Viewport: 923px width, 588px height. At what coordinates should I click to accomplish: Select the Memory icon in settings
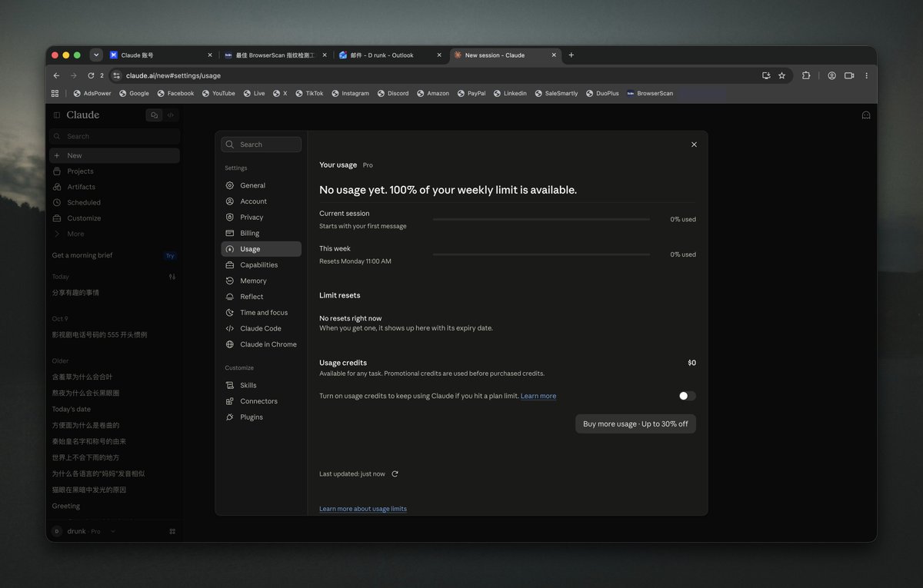point(230,281)
